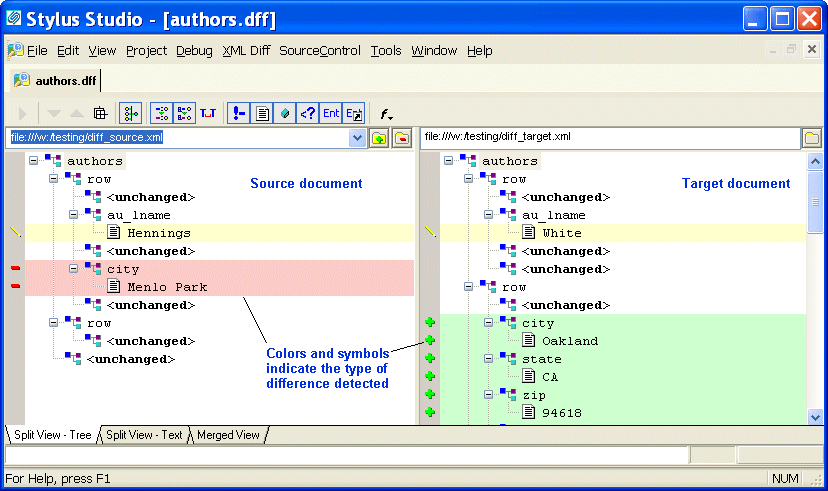Click the f function options toolbar icon
Image resolution: width=828 pixels, height=491 pixels.
coord(386,113)
